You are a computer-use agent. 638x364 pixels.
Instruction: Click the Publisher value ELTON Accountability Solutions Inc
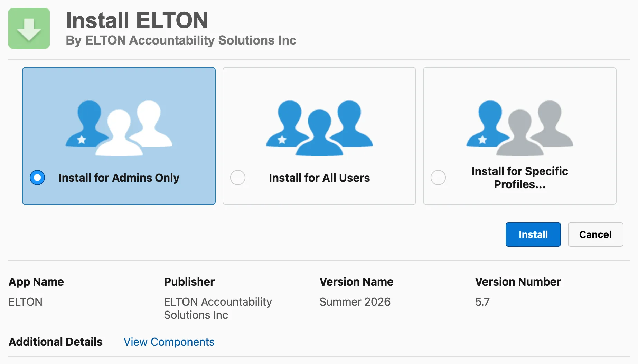point(218,308)
